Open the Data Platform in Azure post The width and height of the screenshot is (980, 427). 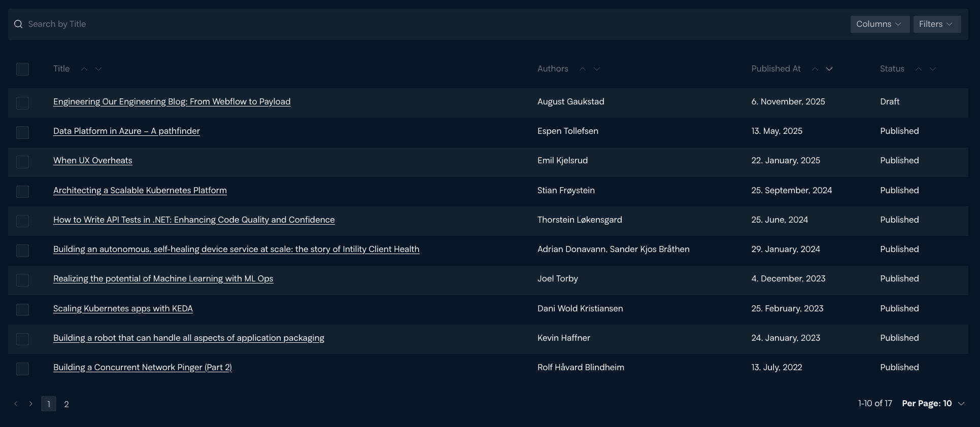pyautogui.click(x=126, y=131)
